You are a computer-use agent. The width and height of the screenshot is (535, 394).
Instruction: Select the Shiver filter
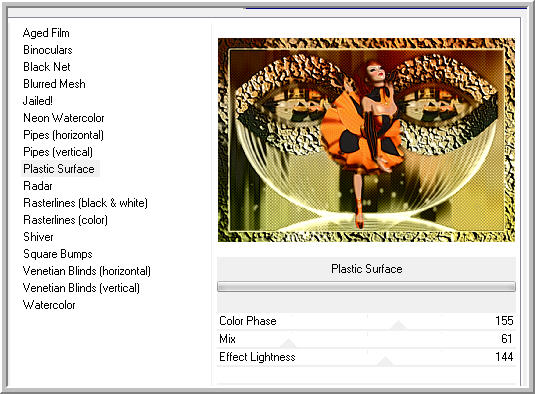tap(38, 237)
